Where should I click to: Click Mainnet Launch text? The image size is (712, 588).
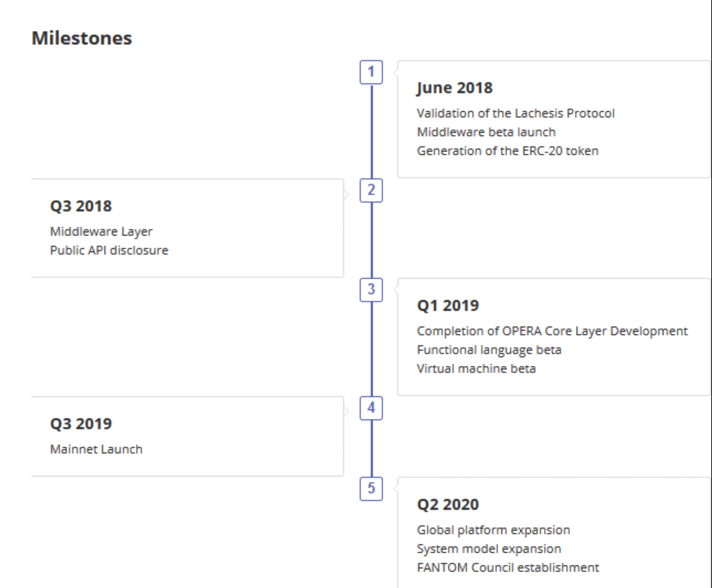[x=96, y=449]
